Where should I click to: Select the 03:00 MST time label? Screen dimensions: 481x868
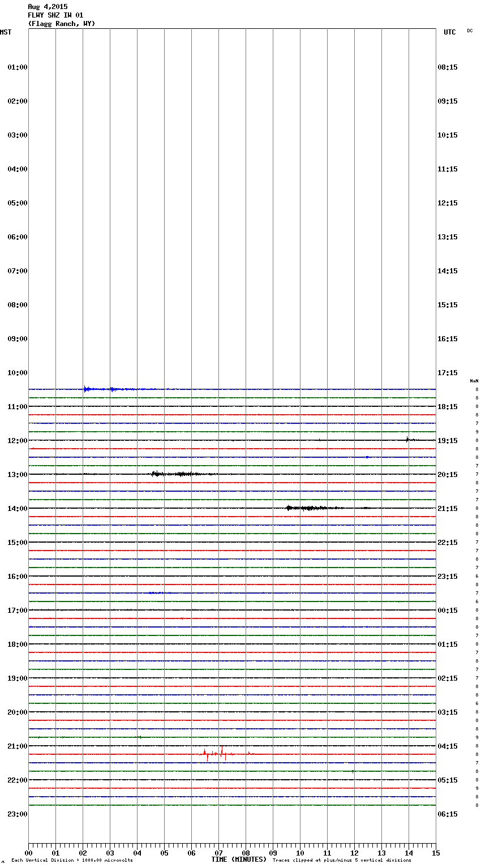[x=18, y=135]
